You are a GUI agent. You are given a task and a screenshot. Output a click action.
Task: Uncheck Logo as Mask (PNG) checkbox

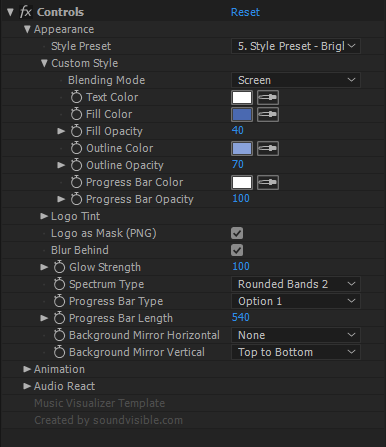pyautogui.click(x=237, y=233)
